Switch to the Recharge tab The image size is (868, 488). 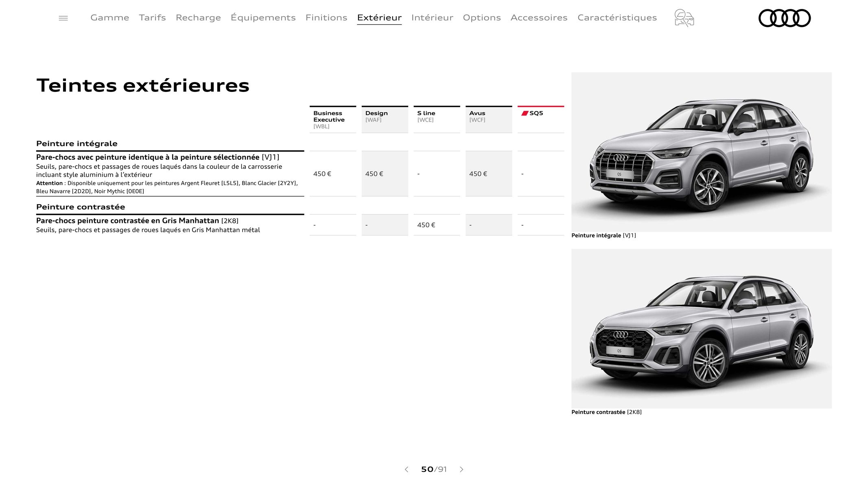(198, 18)
